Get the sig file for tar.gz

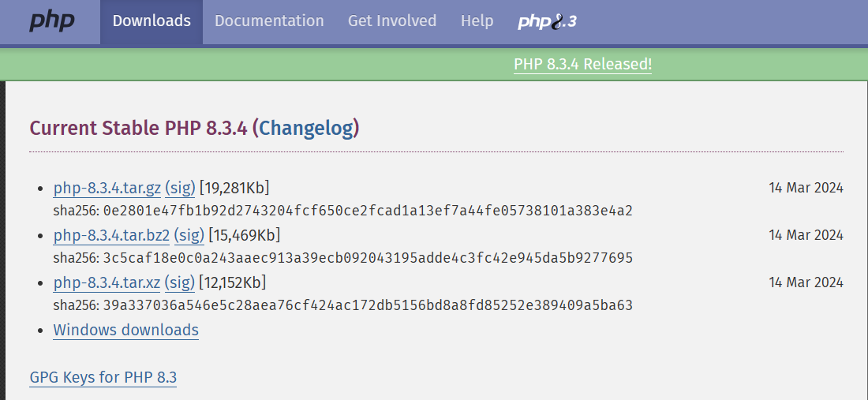180,188
